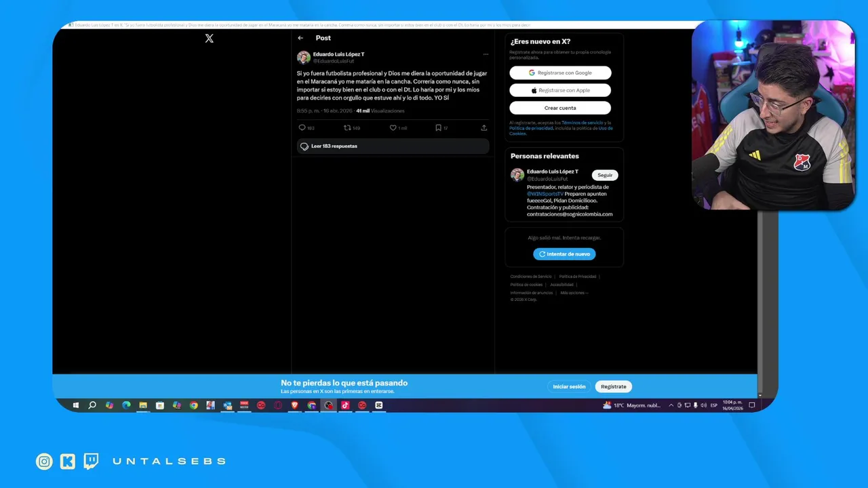Open volume control in system tray

703,405
